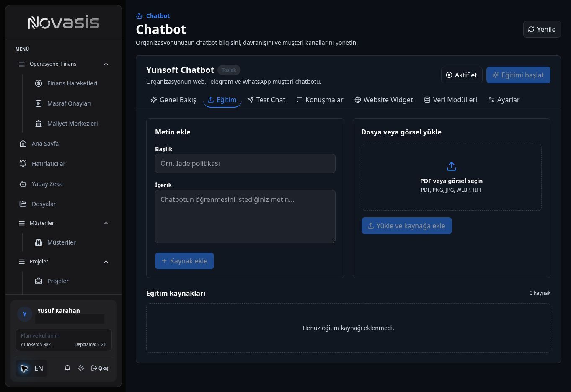Open Finans Hareketleri dollar icon
571x392 pixels.
(x=39, y=83)
